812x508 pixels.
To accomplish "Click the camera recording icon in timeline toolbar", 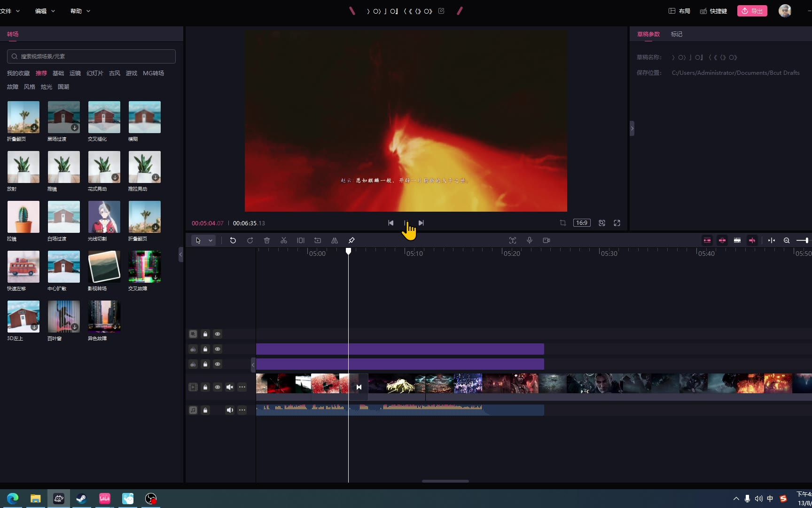I will point(547,240).
